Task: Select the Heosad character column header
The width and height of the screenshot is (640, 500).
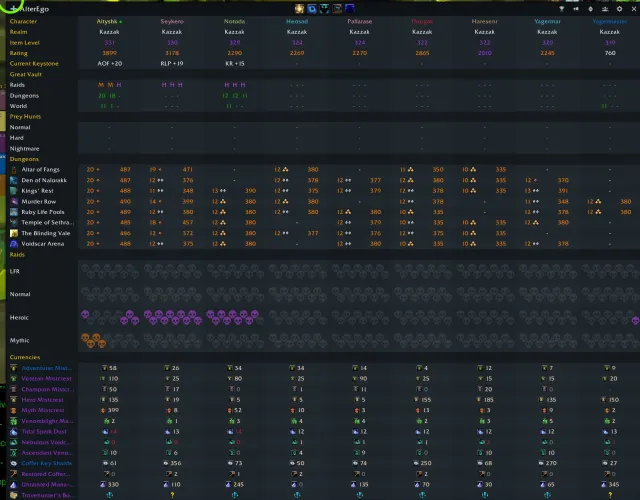Action: click(297, 21)
